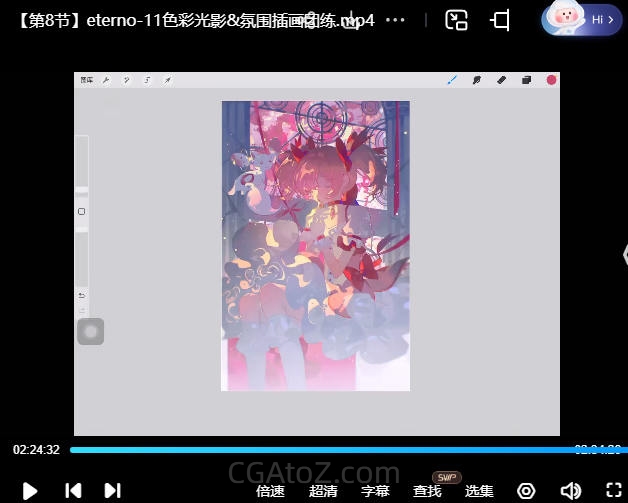
Task: Select the Procreate brush tool
Action: tap(451, 80)
